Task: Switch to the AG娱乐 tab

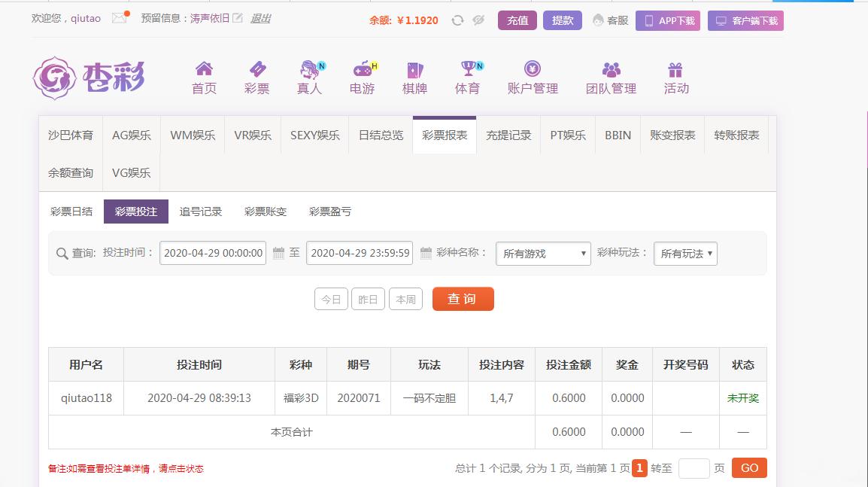Action: point(131,135)
